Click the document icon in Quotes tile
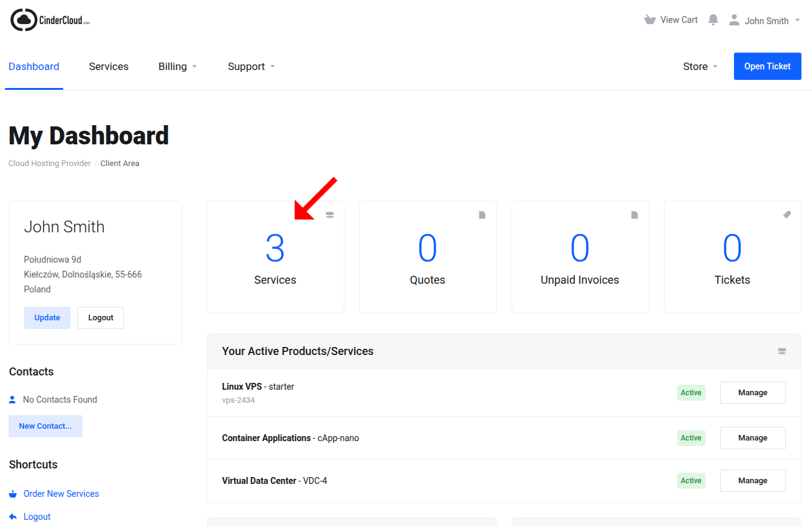 coord(482,215)
